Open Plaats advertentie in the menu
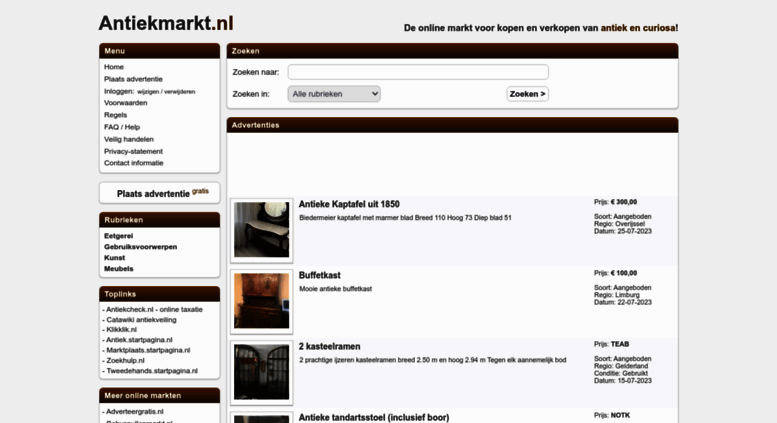The width and height of the screenshot is (777, 423). tap(133, 79)
